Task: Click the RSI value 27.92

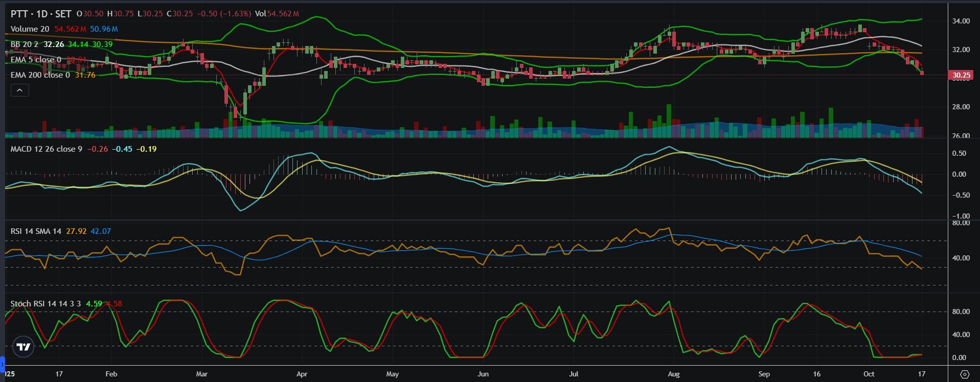Action: coord(76,231)
